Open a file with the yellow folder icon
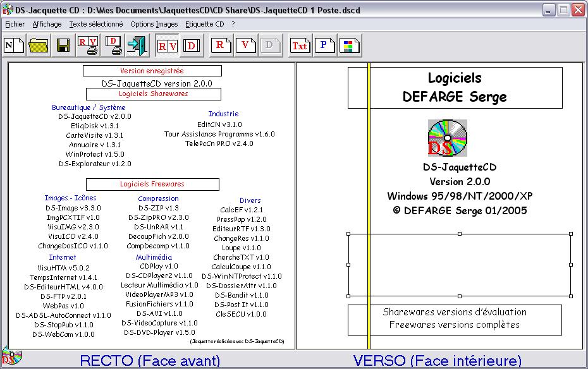 pos(39,45)
